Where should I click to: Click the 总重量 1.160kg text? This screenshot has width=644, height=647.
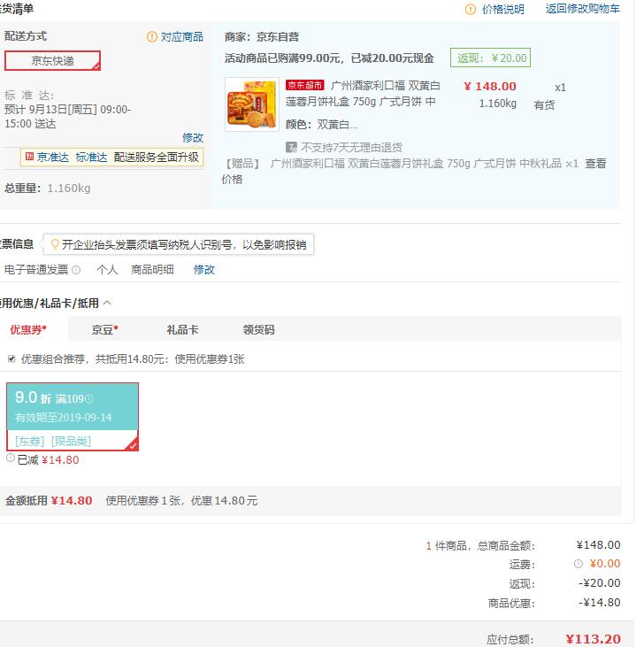pyautogui.click(x=48, y=189)
